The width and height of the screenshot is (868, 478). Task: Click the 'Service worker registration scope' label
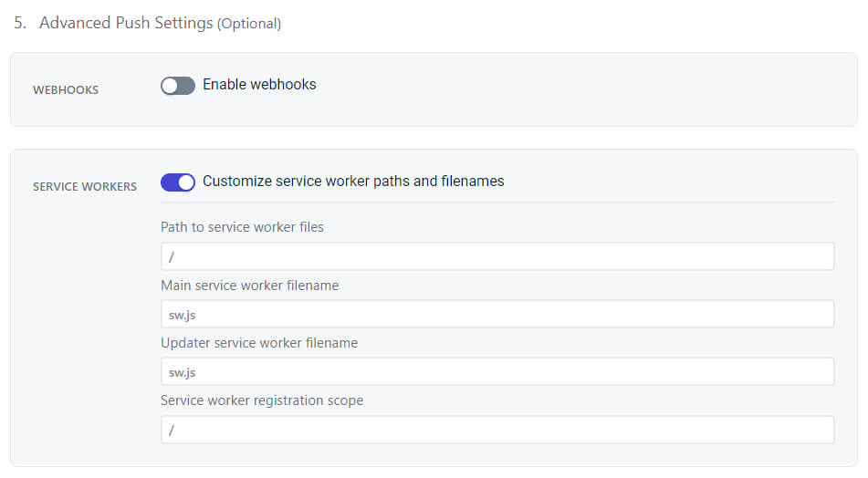click(262, 400)
